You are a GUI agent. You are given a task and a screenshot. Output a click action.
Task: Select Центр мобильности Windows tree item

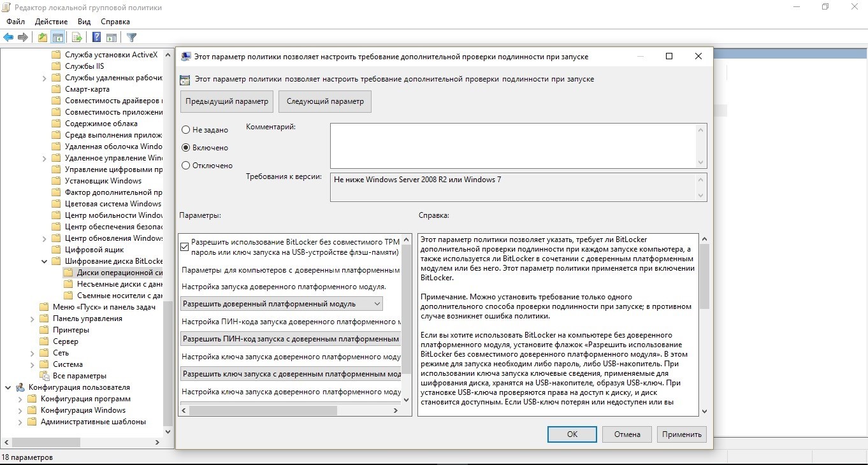pos(113,215)
